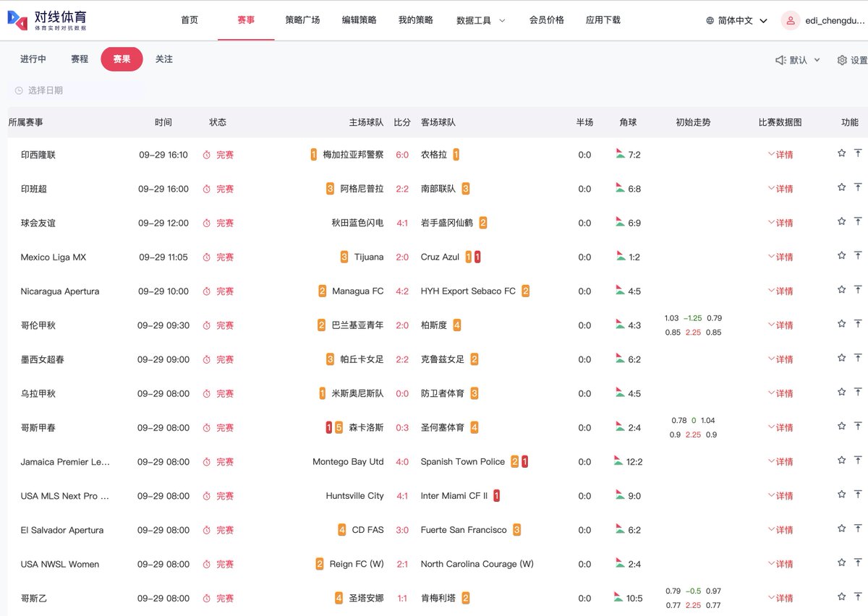Click the 完赛 clock icon for 印西隆联
Image resolution: width=868 pixels, height=616 pixels.
pos(206,155)
